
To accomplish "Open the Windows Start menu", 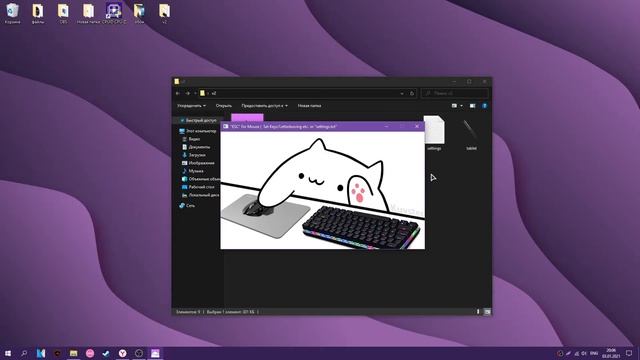I will [x=8, y=353].
